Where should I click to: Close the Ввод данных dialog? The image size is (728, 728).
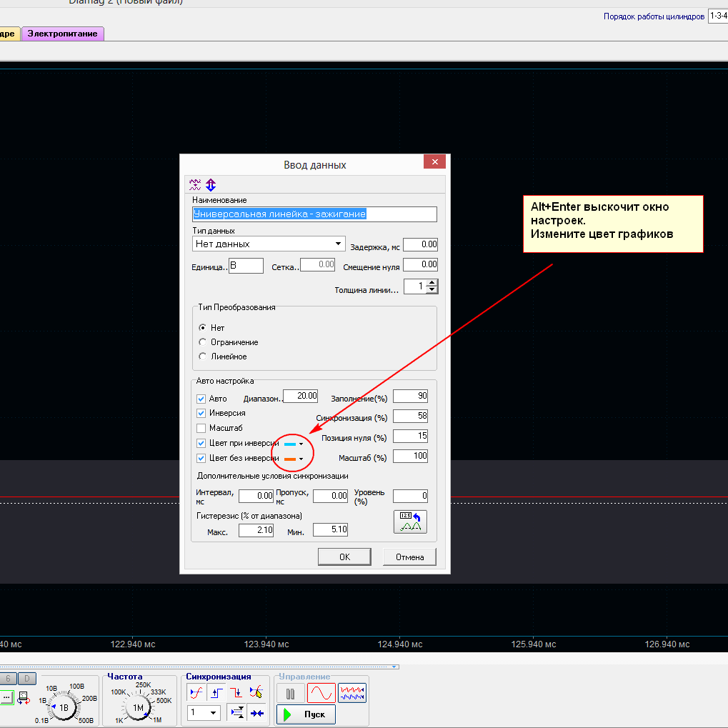click(x=434, y=161)
